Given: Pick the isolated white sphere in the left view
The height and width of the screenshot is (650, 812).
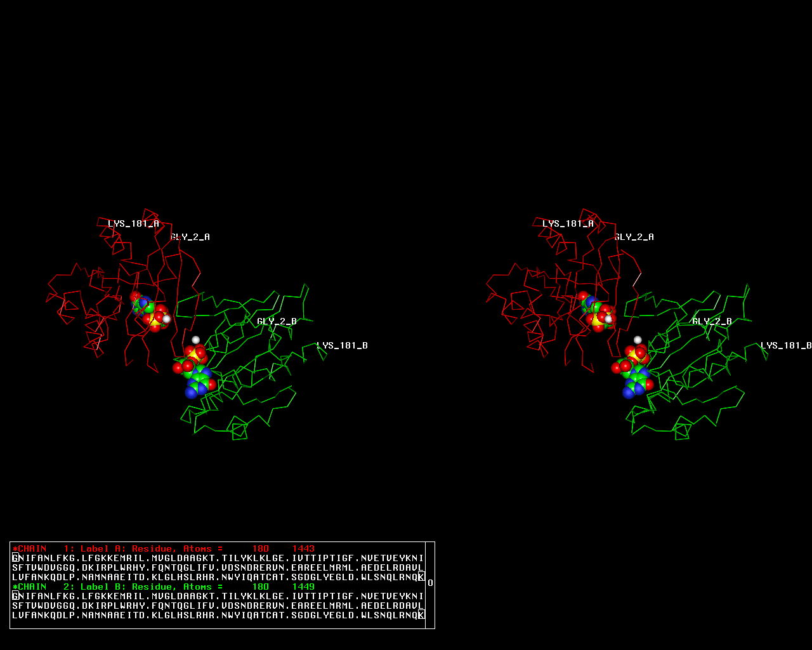Looking at the screenshot, I should coord(195,340).
